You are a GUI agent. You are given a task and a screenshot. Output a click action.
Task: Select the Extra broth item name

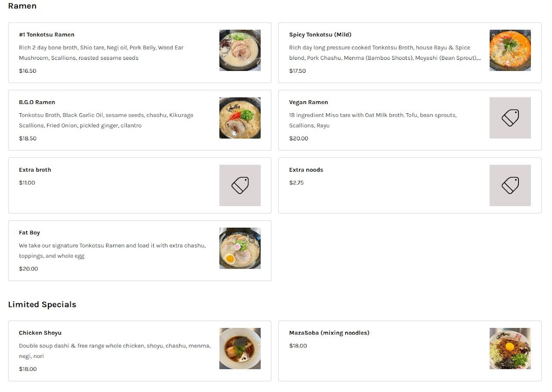click(35, 170)
